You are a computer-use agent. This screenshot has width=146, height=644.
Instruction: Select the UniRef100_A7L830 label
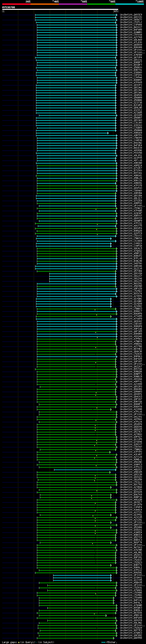tap(131, 42)
